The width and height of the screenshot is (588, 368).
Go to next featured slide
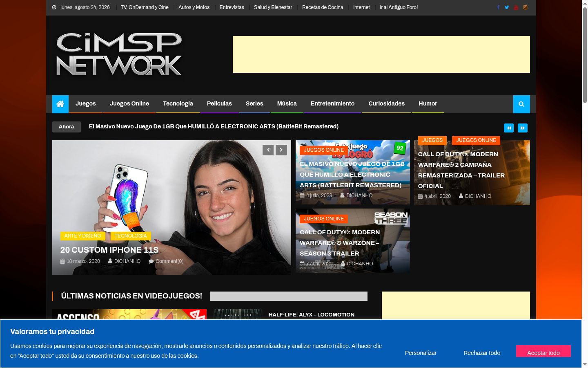[281, 150]
